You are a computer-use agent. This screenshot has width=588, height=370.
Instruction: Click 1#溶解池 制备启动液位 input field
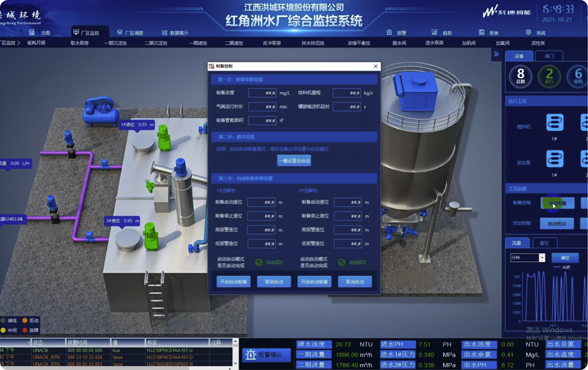coord(261,202)
